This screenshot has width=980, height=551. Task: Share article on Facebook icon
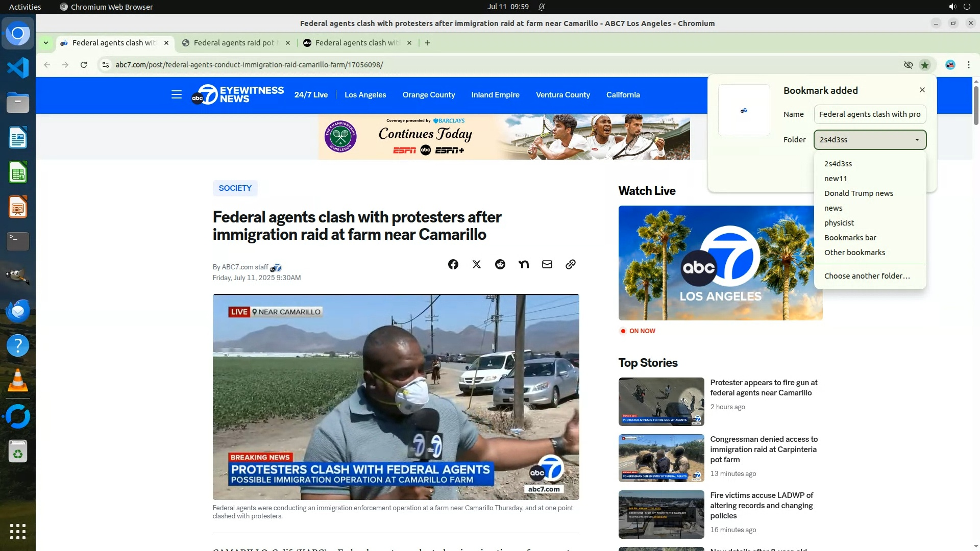(453, 264)
